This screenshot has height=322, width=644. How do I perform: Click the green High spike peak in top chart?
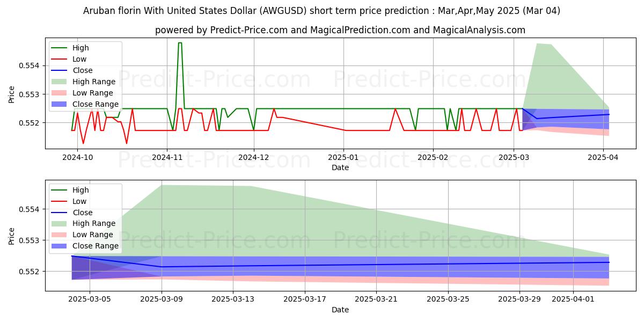(x=180, y=43)
